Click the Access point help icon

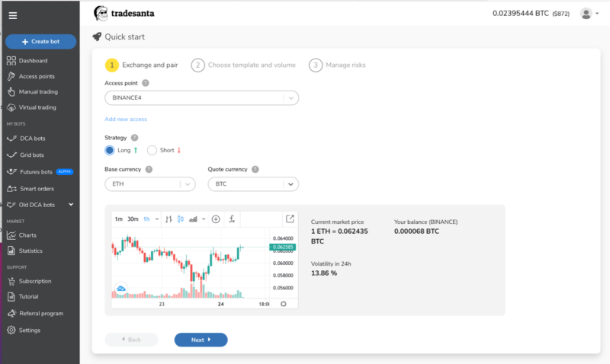tap(146, 83)
